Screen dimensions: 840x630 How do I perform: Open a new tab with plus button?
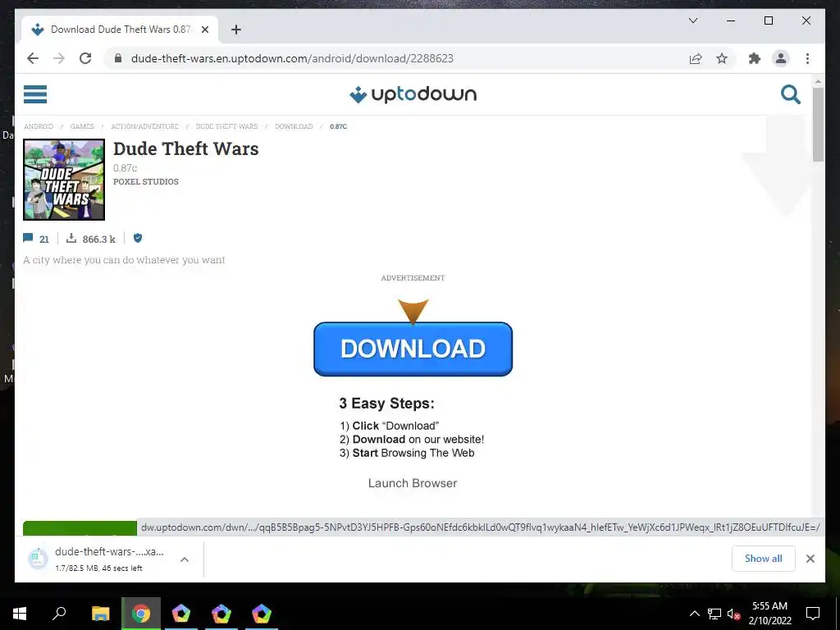(235, 30)
